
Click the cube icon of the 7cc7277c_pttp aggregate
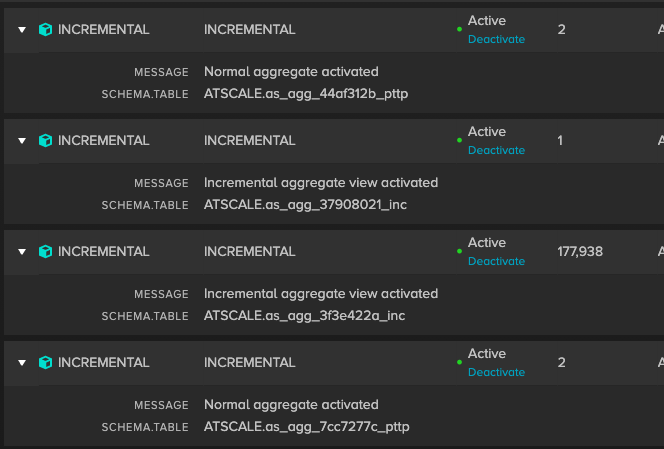[x=45, y=363]
